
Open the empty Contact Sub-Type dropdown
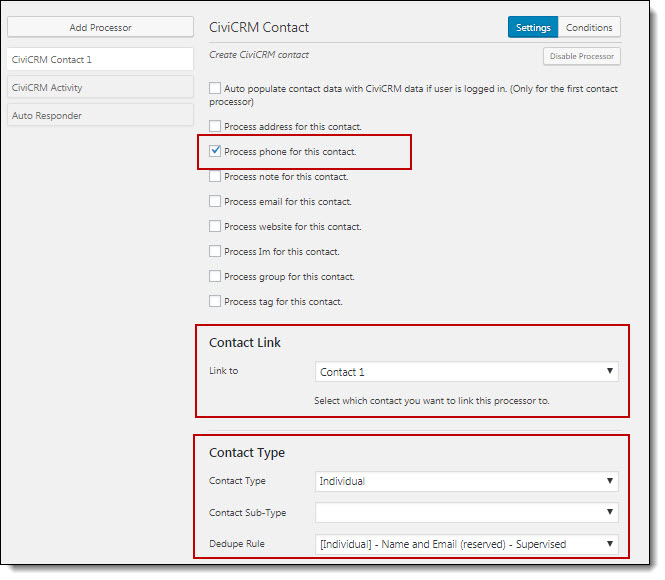tap(467, 512)
